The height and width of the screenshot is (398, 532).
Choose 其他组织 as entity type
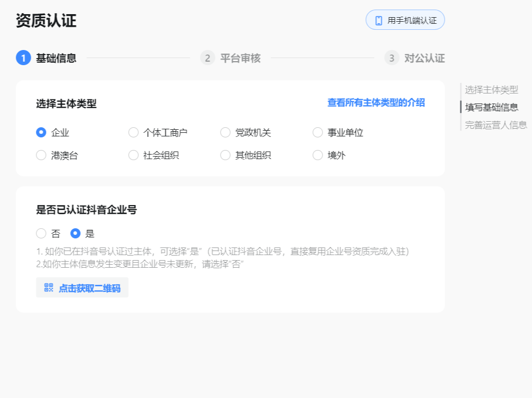[225, 155]
